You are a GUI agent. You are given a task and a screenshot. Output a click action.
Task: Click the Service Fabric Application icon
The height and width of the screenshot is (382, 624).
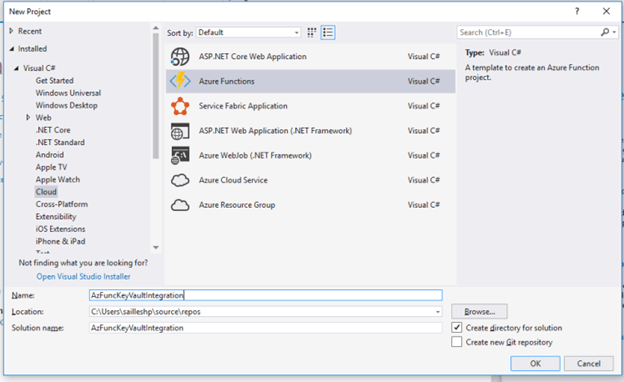click(x=180, y=106)
